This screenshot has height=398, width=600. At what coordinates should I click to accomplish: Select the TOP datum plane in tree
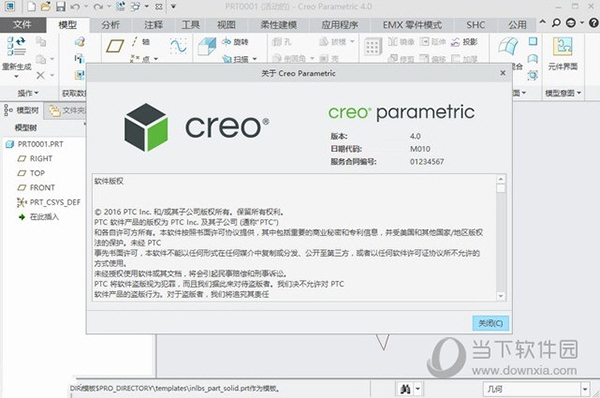click(x=31, y=173)
